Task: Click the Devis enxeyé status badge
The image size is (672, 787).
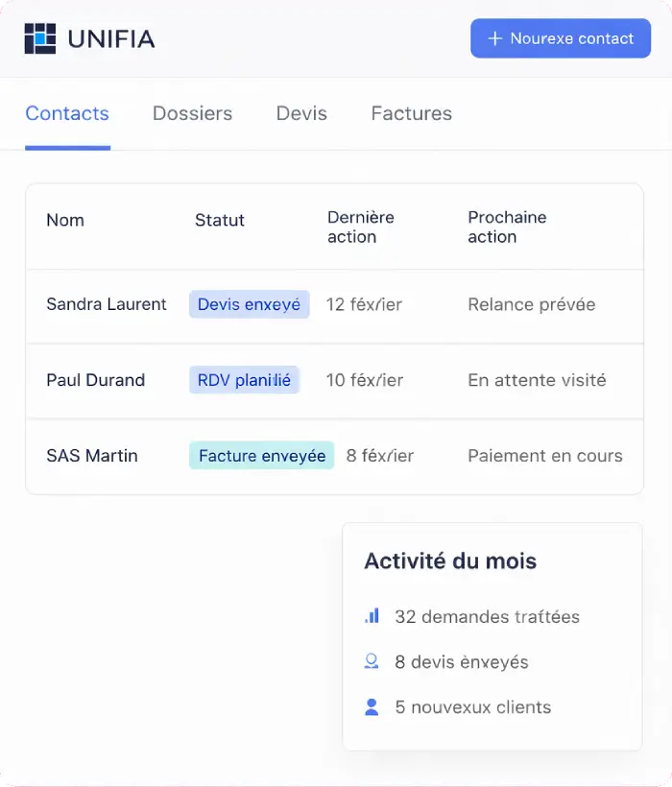Action: (x=249, y=304)
